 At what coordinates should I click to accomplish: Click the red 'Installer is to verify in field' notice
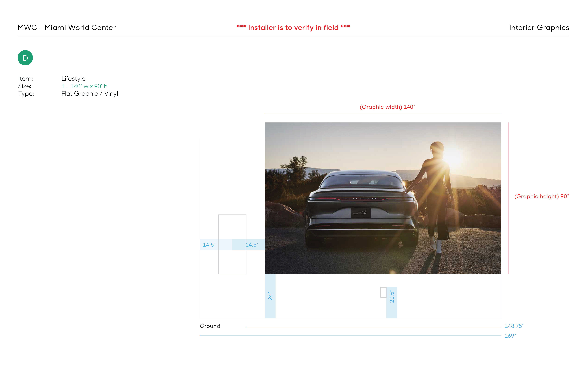point(293,27)
